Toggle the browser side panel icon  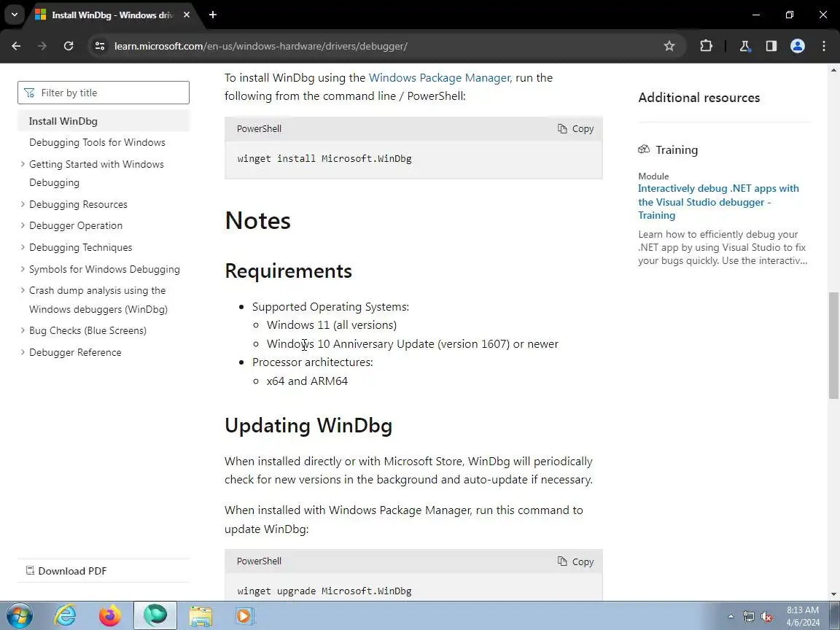click(771, 46)
